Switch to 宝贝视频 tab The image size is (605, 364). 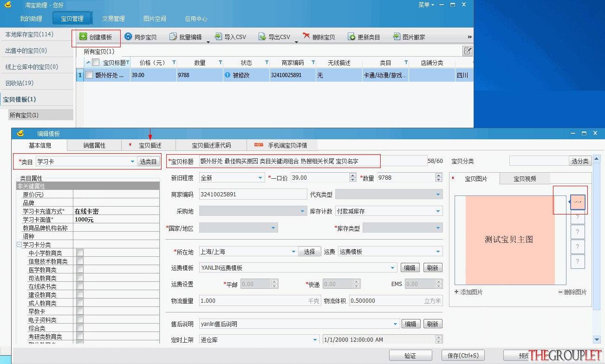coord(525,179)
